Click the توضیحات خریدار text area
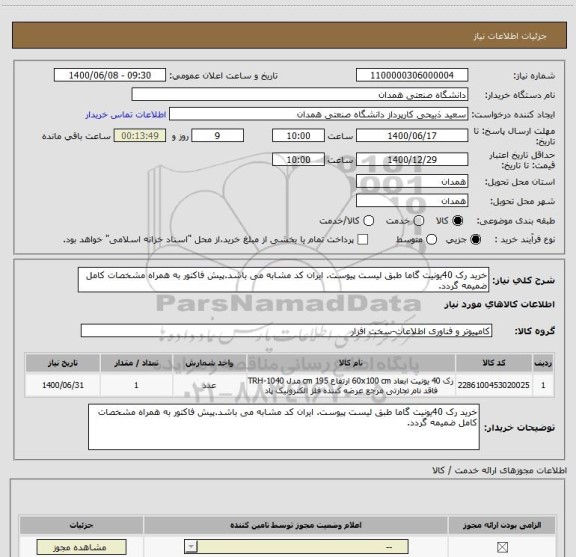The height and width of the screenshot is (557, 576). [x=284, y=427]
